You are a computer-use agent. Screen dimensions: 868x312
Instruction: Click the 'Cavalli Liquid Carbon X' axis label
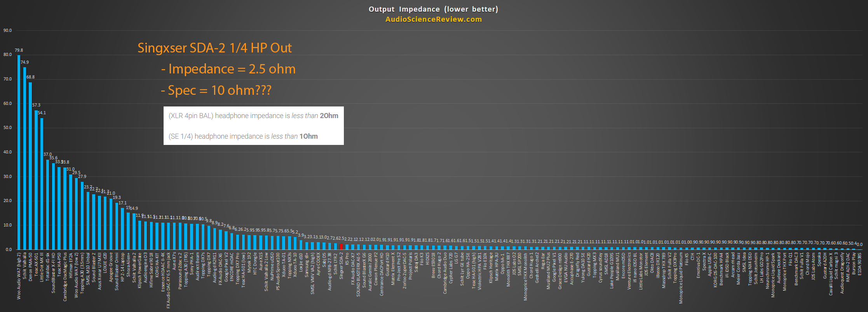(x=831, y=274)
